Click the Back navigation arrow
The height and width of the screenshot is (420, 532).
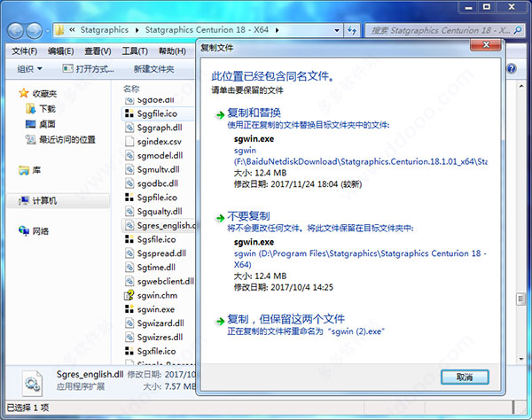(15, 31)
